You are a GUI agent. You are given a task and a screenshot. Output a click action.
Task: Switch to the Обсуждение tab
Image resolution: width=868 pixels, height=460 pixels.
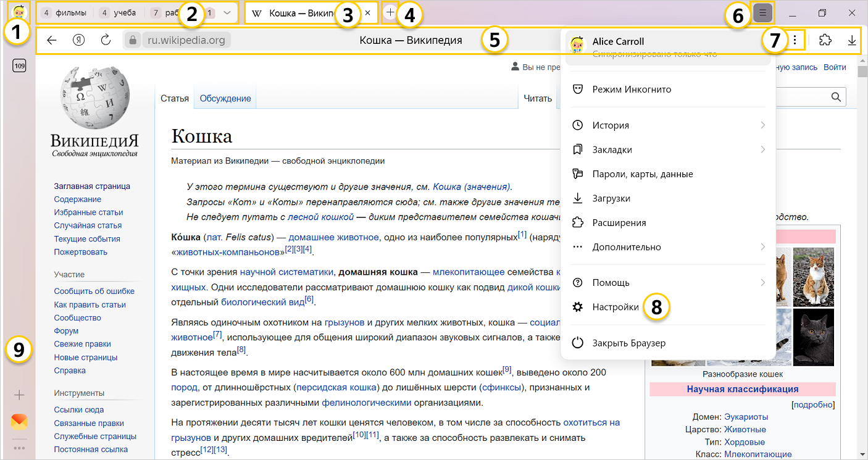click(x=225, y=98)
